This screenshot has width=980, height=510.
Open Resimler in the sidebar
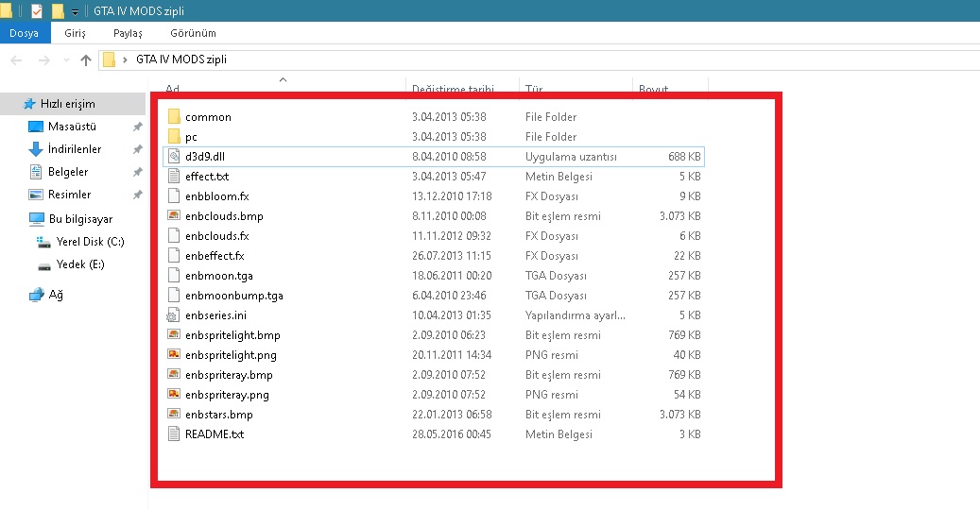[x=69, y=195]
